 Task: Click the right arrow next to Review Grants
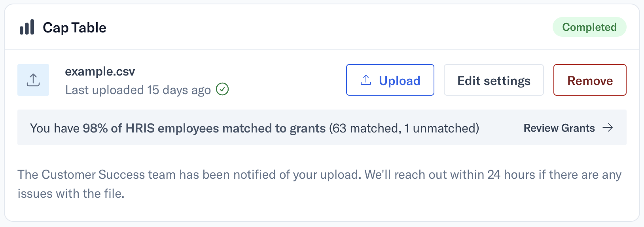click(x=608, y=127)
